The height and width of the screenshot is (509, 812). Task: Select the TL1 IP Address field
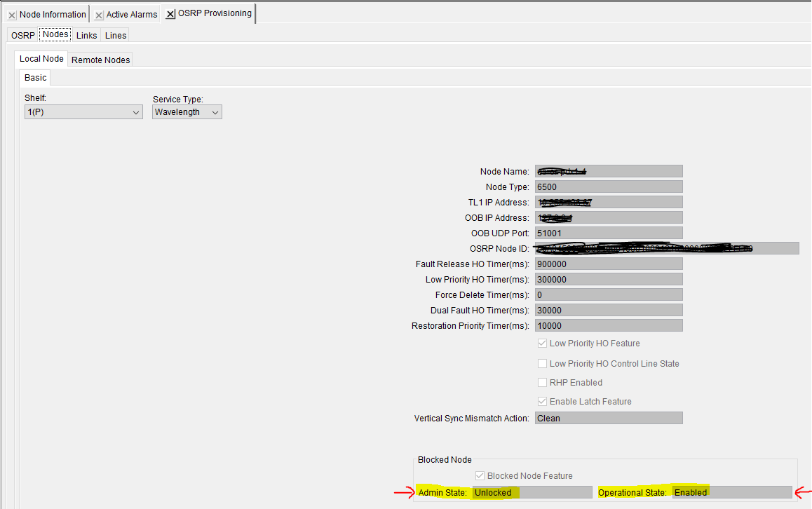coord(609,203)
